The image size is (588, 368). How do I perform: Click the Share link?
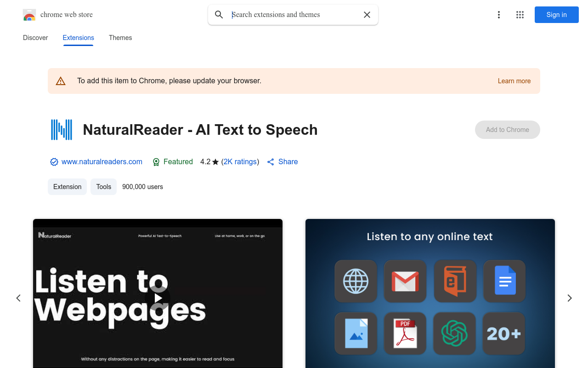288,162
